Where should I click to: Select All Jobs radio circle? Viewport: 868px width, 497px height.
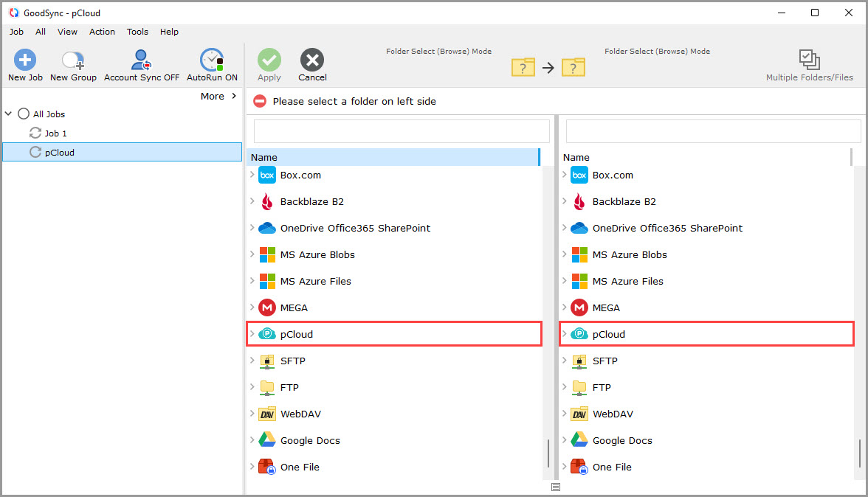pos(24,114)
